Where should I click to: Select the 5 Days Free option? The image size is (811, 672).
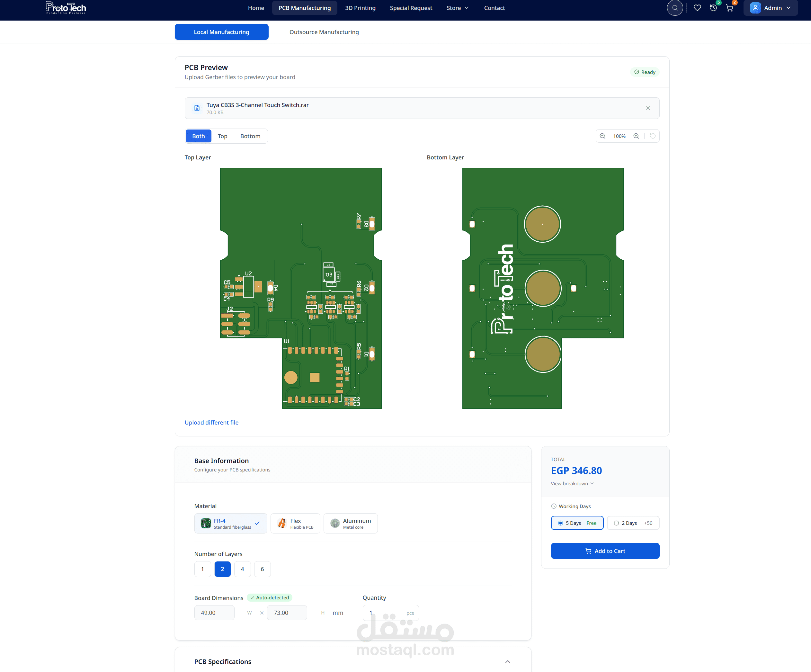click(577, 523)
